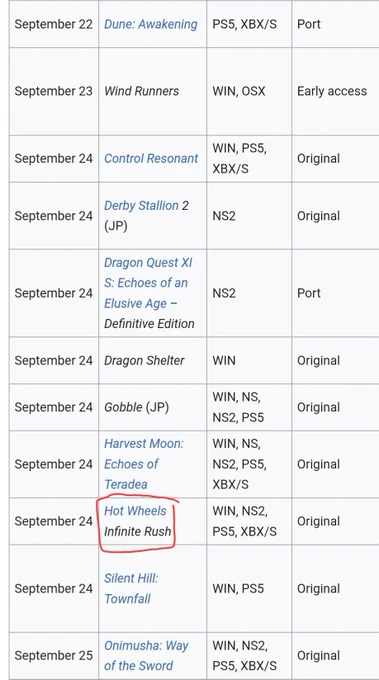Open Onimusha: Way of the Sword link
Image resolution: width=379 pixels, height=680 pixels.
point(146,655)
